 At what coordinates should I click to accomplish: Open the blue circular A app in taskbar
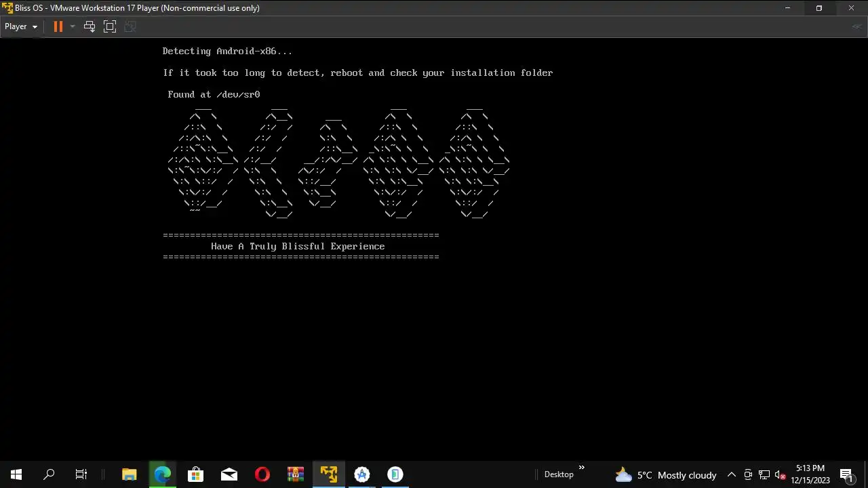tap(362, 474)
